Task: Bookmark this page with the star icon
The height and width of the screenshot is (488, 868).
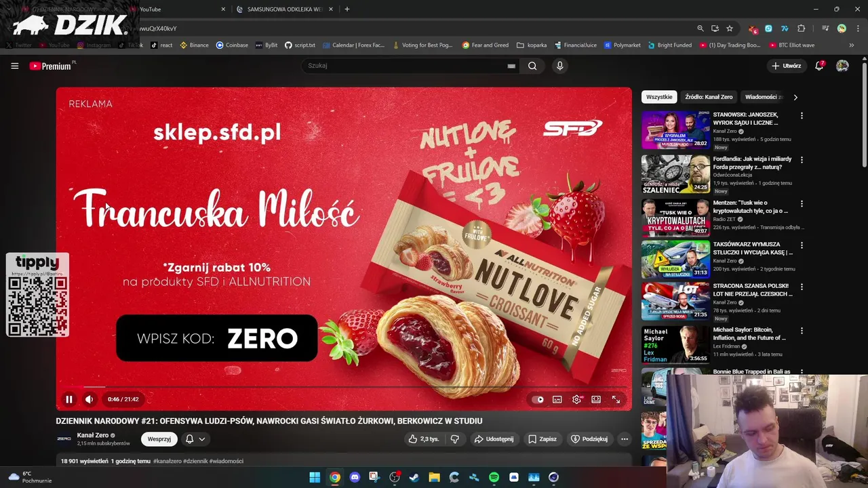Action: click(x=730, y=28)
